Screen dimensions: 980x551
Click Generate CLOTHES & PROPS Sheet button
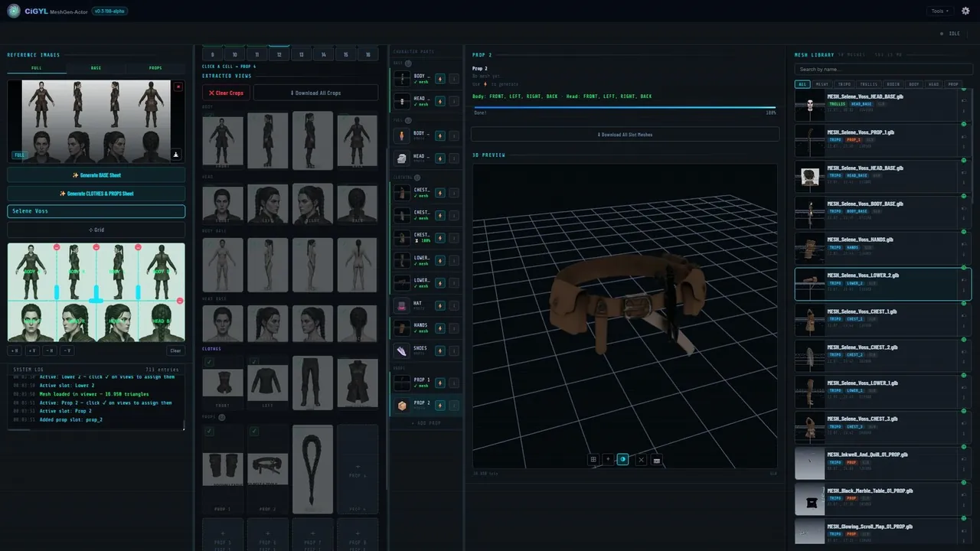(96, 194)
